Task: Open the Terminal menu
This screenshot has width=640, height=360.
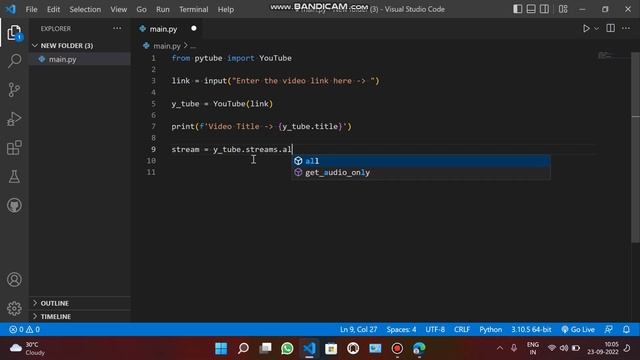Action: [x=193, y=9]
